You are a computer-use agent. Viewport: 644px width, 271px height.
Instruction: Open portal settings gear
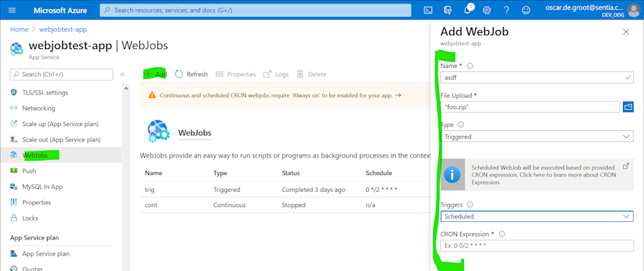486,11
